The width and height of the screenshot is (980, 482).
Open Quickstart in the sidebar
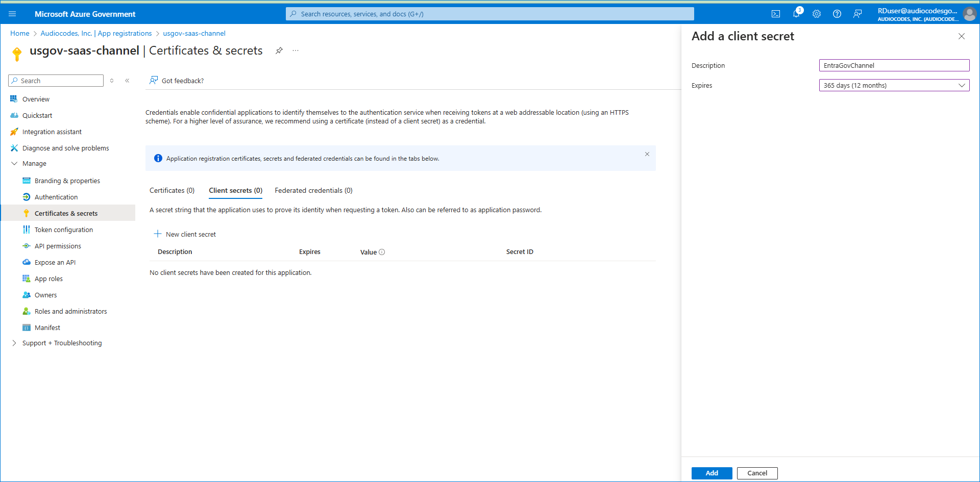(x=37, y=115)
